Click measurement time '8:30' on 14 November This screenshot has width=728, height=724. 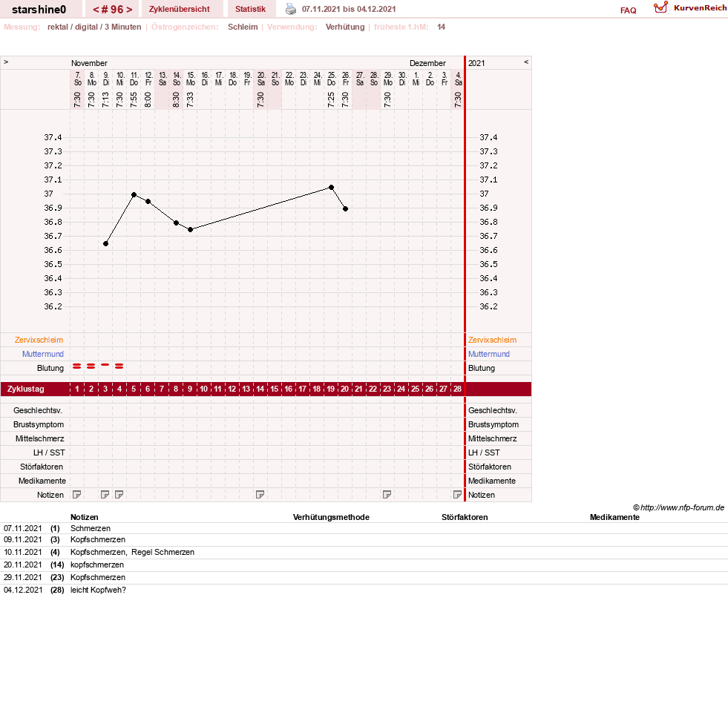coord(176,99)
